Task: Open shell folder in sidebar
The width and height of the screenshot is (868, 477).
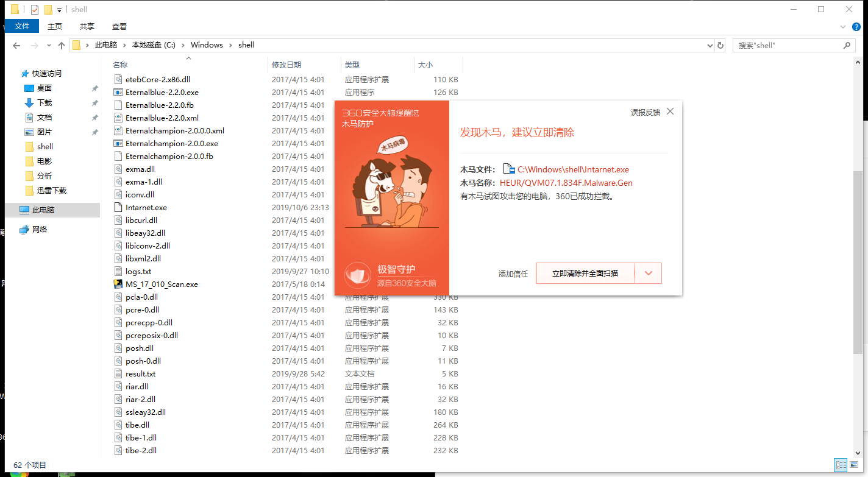Action: coord(45,146)
